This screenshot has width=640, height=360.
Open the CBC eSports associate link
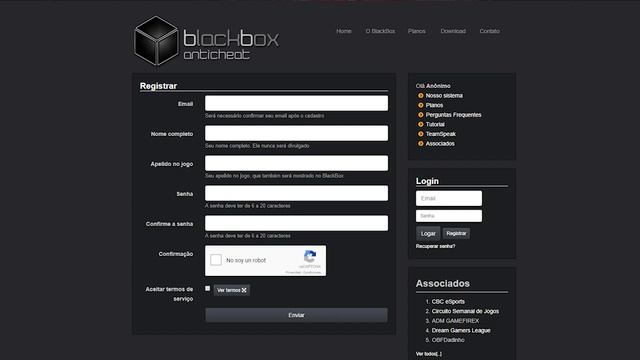[448, 302]
